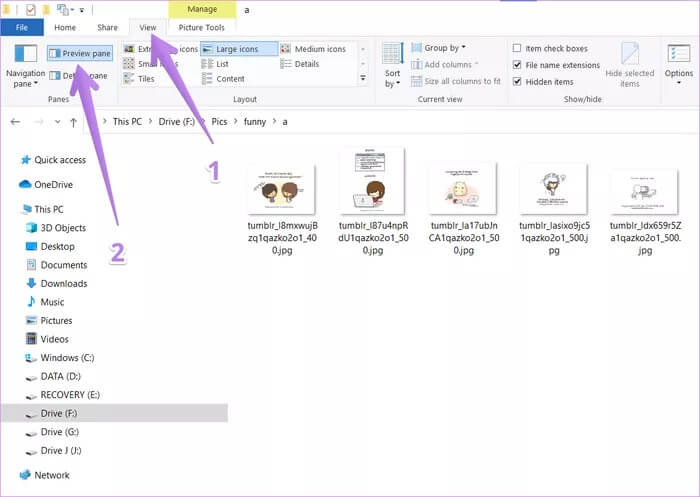Open the Picture Tools tab
Image resolution: width=700 pixels, height=497 pixels.
click(x=202, y=27)
